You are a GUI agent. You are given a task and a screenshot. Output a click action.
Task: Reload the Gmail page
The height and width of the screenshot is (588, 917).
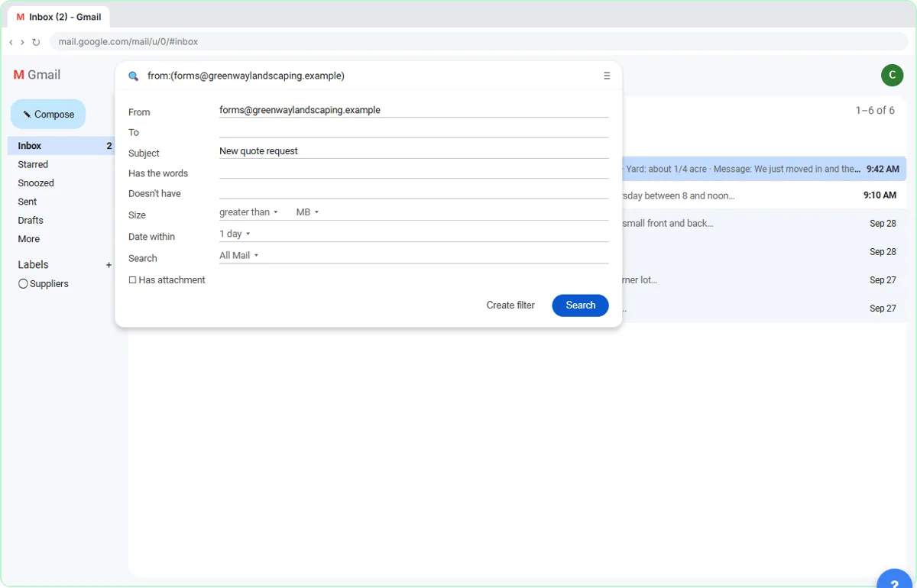pyautogui.click(x=36, y=42)
